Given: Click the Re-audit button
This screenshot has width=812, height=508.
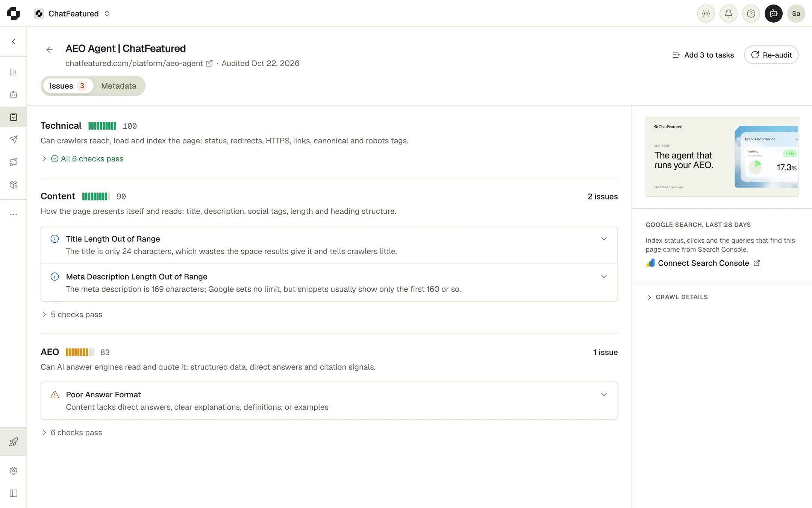Looking at the screenshot, I should coord(771,55).
